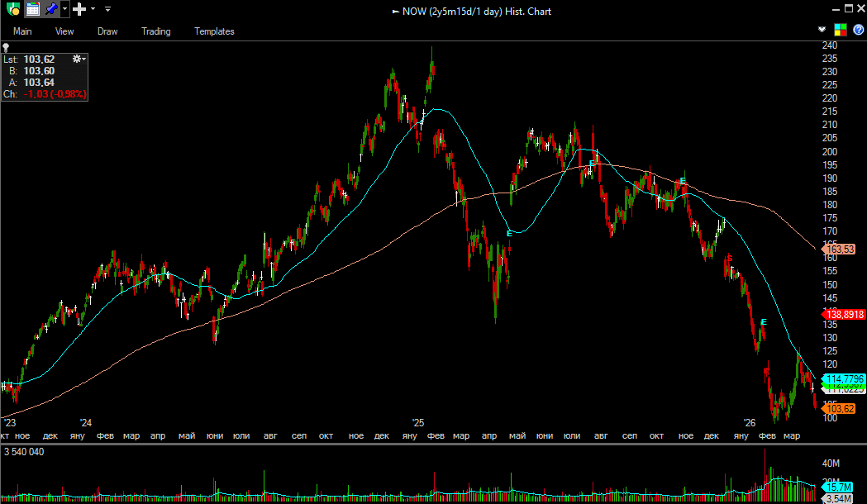Expand the dropdown arrow beside the pushpin
Image resolution: width=867 pixels, height=504 pixels.
64,9
